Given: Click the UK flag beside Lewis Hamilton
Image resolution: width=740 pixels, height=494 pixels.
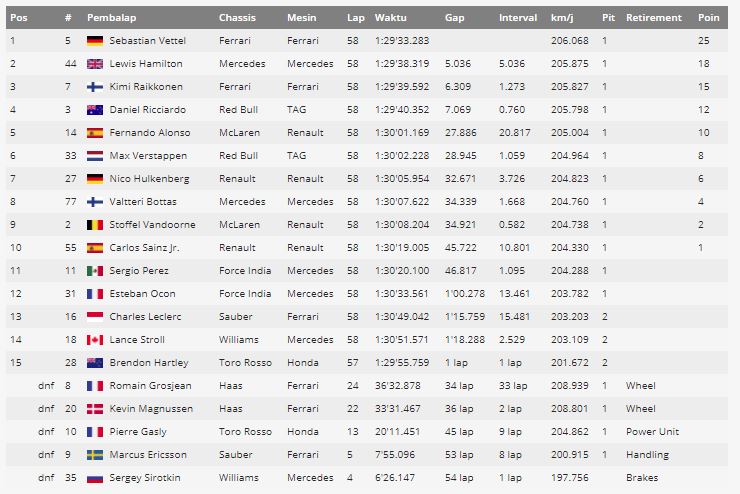Looking at the screenshot, I should [x=95, y=64].
